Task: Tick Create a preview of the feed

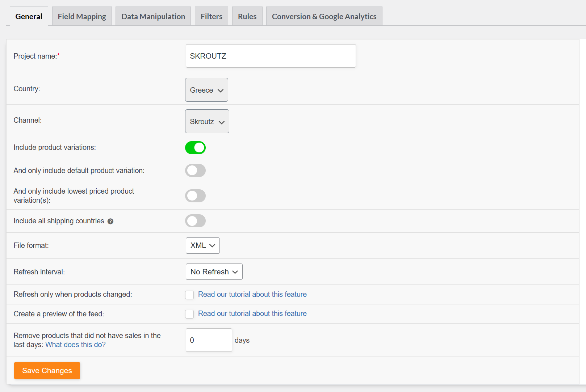Action: [x=189, y=314]
